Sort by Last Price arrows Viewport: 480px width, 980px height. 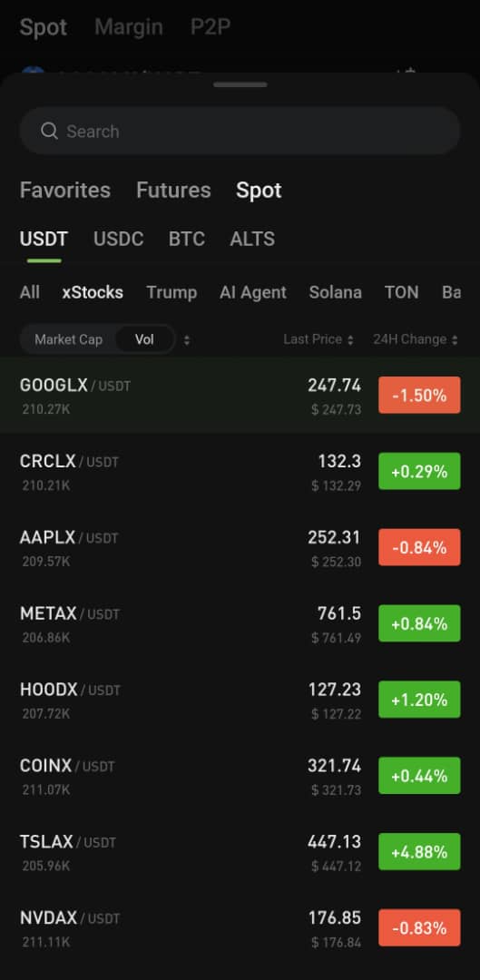(x=350, y=340)
